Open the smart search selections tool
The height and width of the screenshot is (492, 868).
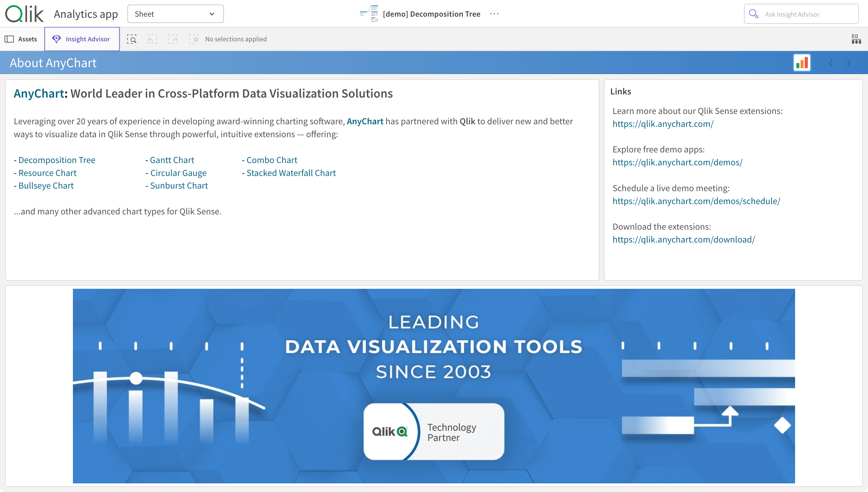[x=132, y=39]
